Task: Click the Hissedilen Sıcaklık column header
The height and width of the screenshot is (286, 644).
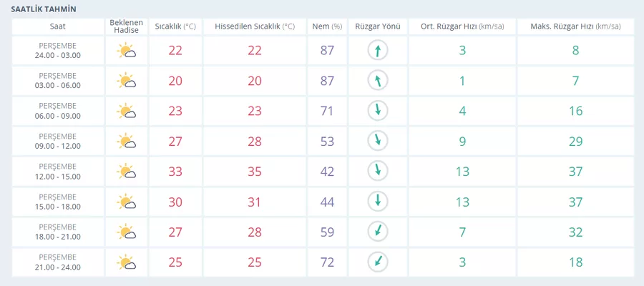Action: pos(255,26)
